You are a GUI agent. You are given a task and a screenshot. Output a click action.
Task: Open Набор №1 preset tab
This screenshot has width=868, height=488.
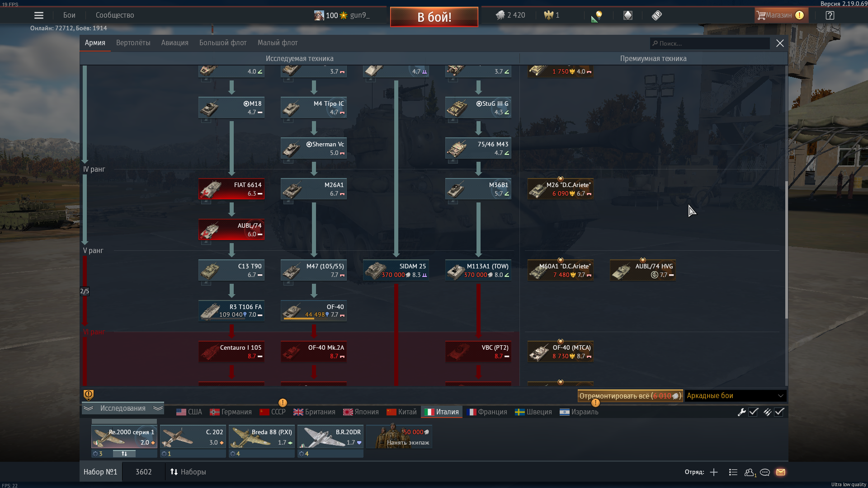click(100, 472)
